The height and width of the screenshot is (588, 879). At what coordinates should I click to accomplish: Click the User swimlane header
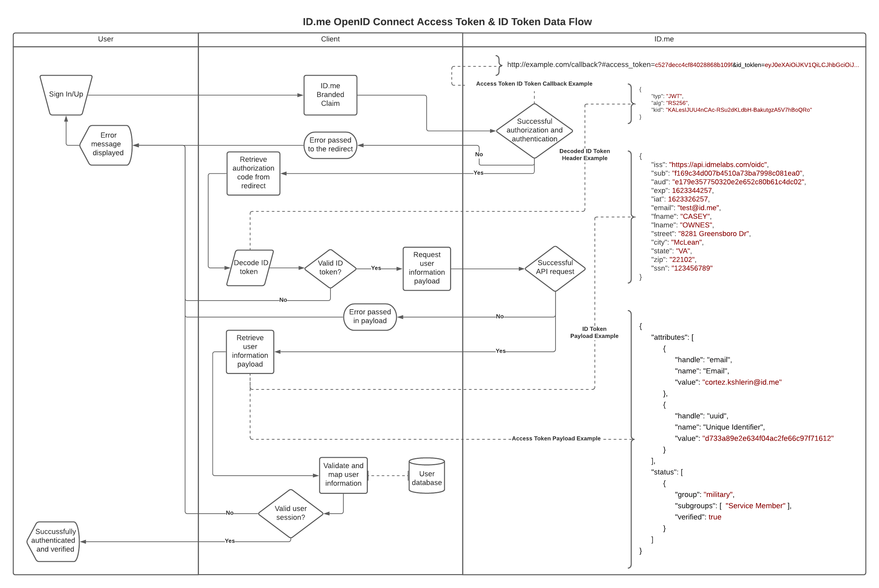[x=105, y=39]
